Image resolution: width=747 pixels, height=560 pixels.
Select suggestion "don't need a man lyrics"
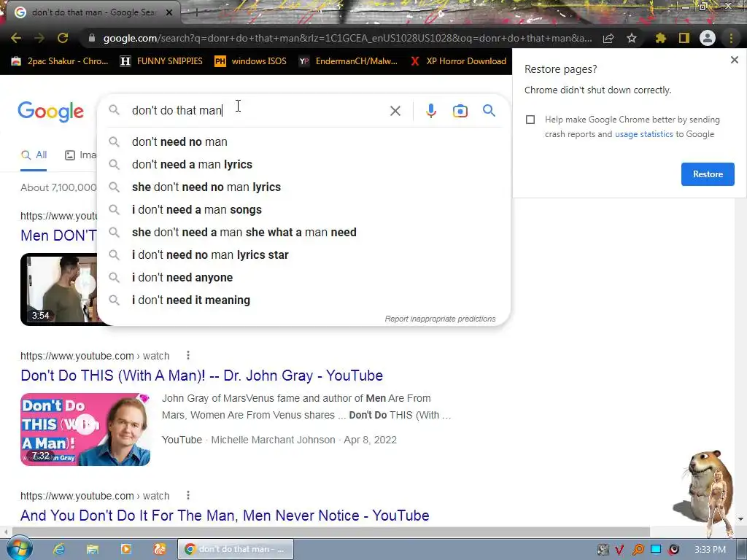(x=304, y=164)
